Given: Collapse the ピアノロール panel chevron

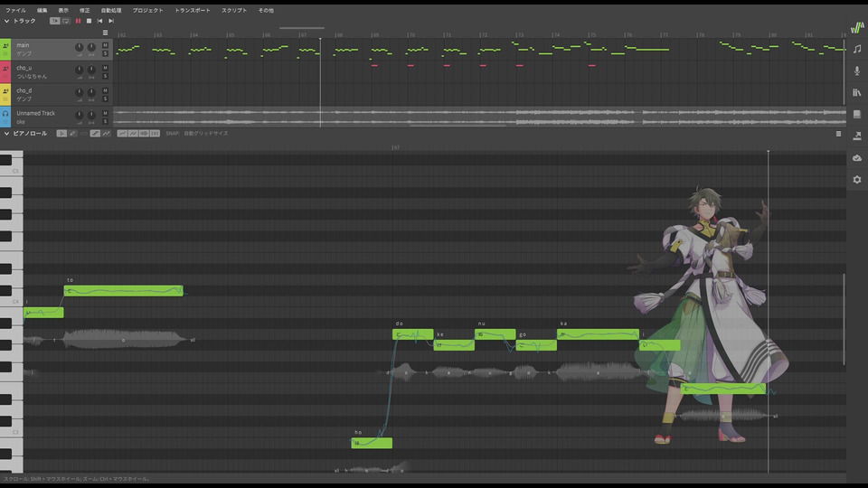Looking at the screenshot, I should (6, 134).
